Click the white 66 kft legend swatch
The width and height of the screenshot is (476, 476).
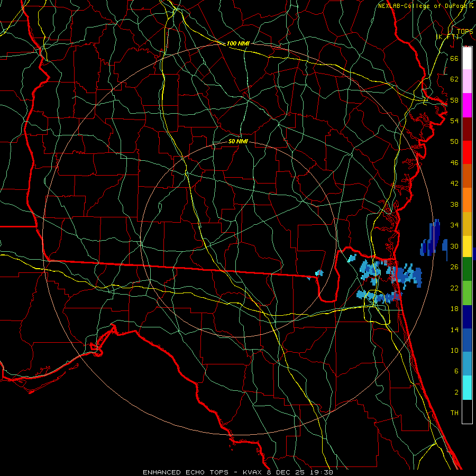tap(467, 58)
